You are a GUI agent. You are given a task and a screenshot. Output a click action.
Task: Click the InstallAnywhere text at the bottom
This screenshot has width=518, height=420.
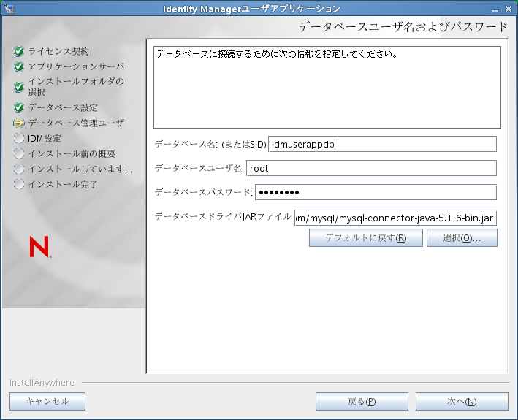pos(42,382)
